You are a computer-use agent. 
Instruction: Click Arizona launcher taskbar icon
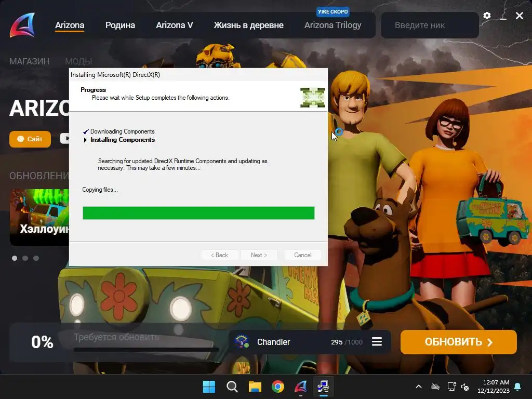tap(301, 387)
